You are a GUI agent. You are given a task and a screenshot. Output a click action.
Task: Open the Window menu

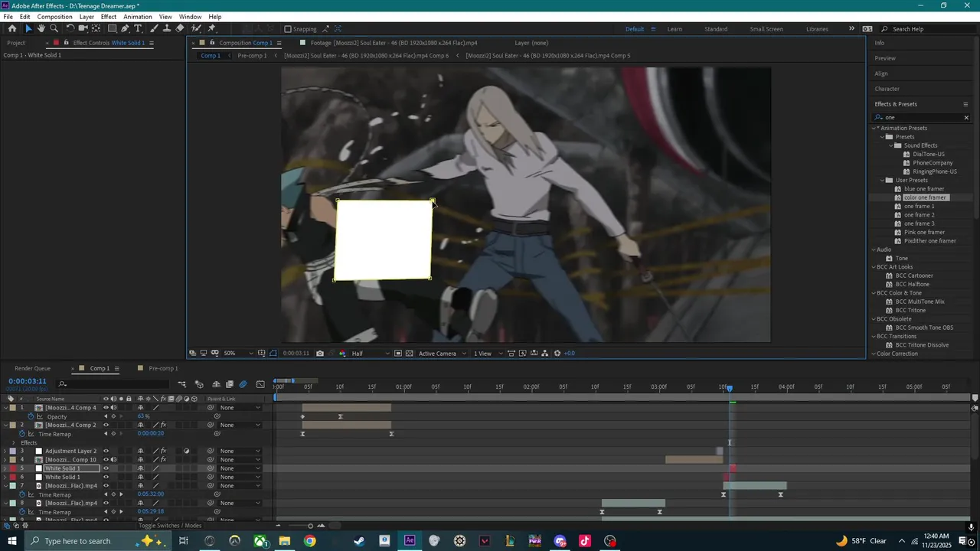(190, 17)
